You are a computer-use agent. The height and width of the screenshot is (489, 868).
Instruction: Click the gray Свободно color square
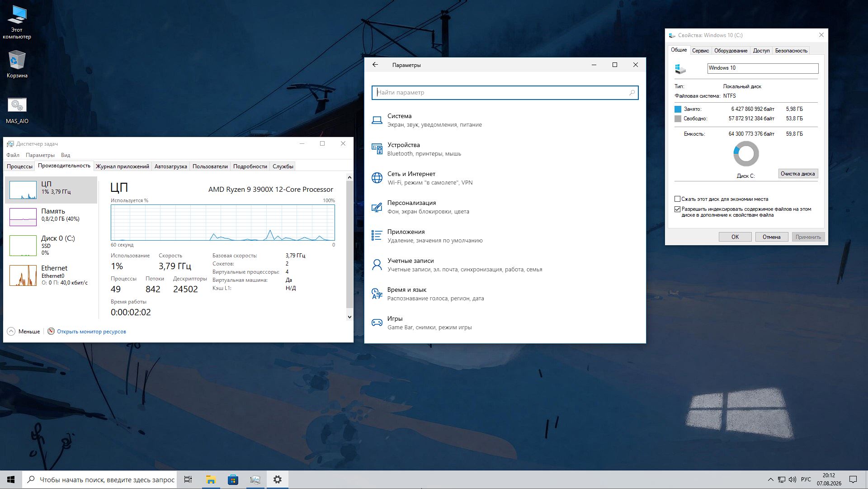pos(678,119)
